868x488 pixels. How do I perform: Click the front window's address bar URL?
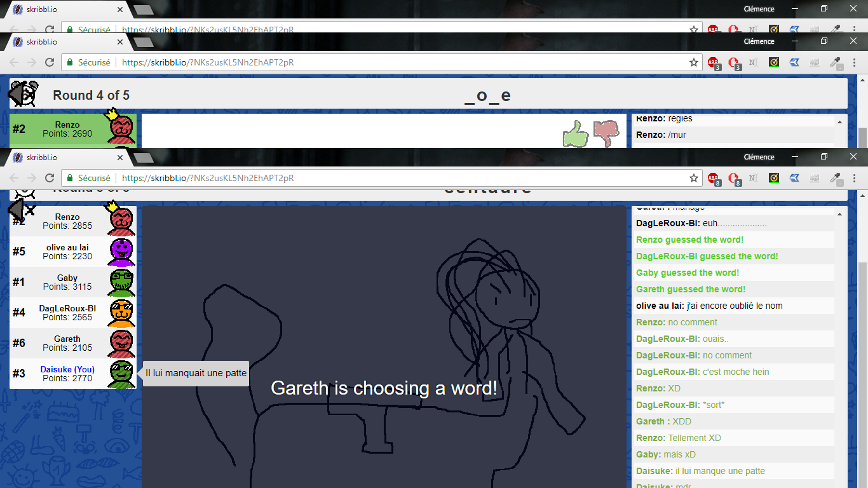click(208, 179)
